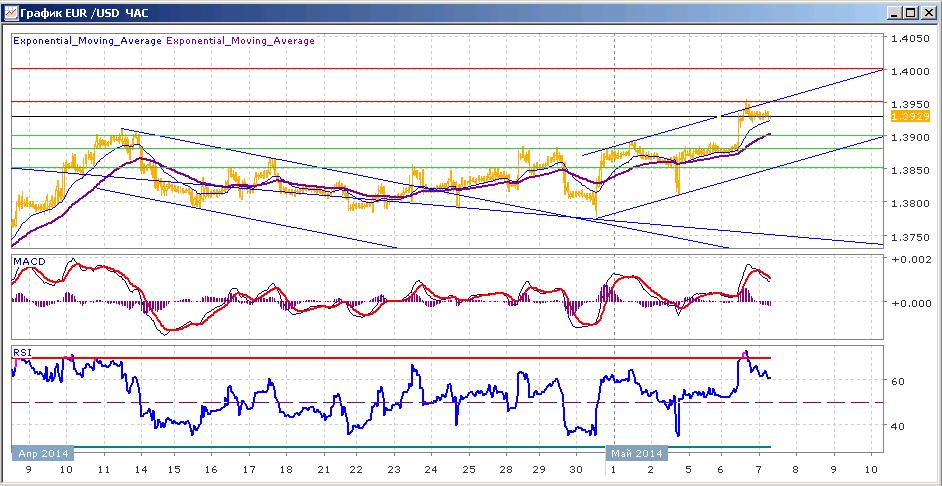Screen dimensions: 942x486
Task: Click date 9 at the left of the time axis
Action: click(x=30, y=469)
